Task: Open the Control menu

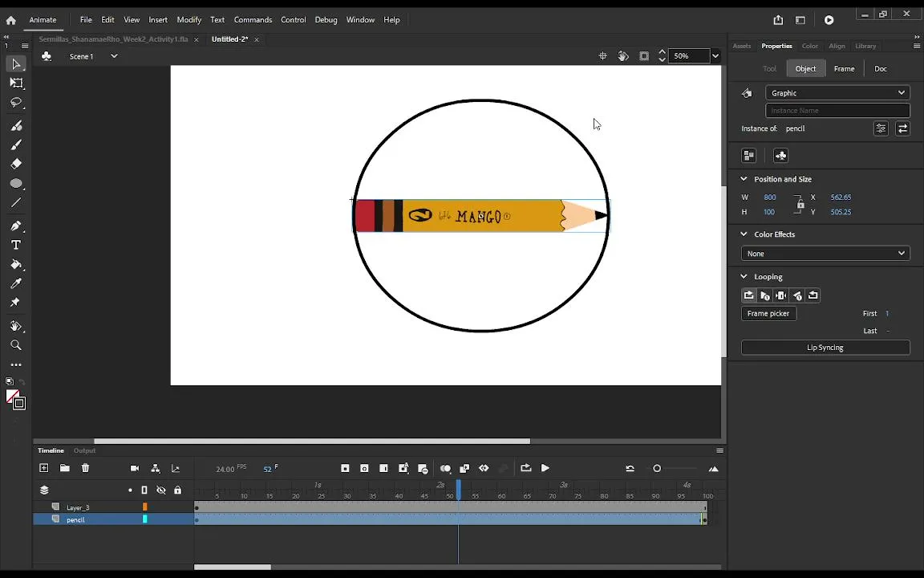Action: [294, 20]
